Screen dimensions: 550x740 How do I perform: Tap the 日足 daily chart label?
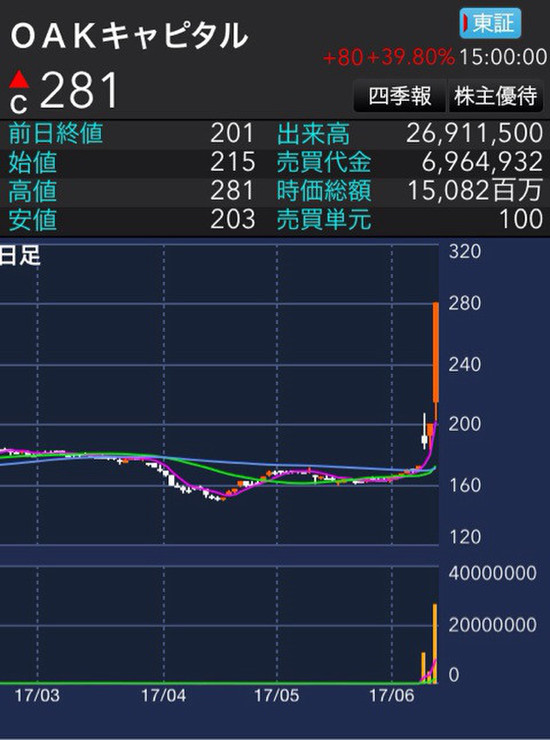(x=20, y=255)
